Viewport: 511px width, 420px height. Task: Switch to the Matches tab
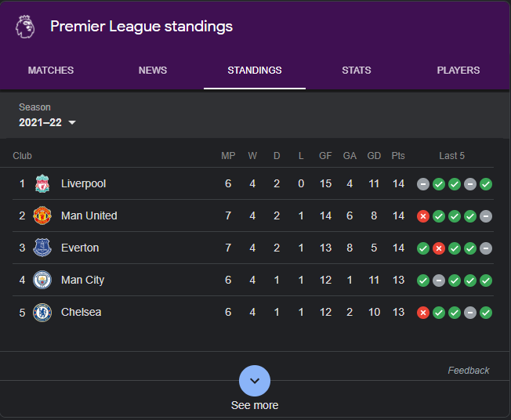click(x=51, y=70)
